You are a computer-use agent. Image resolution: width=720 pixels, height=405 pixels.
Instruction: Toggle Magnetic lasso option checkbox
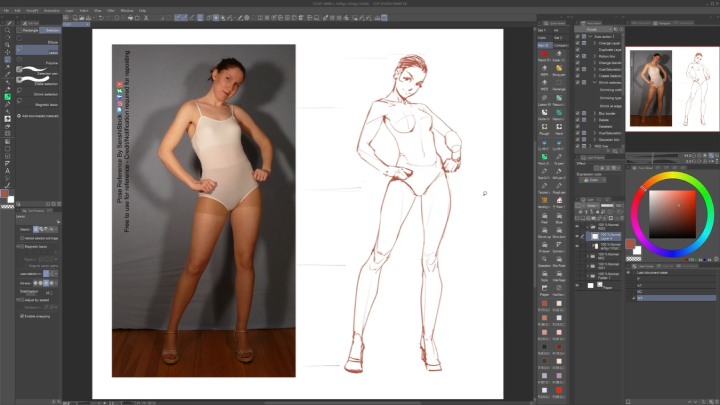coord(21,247)
